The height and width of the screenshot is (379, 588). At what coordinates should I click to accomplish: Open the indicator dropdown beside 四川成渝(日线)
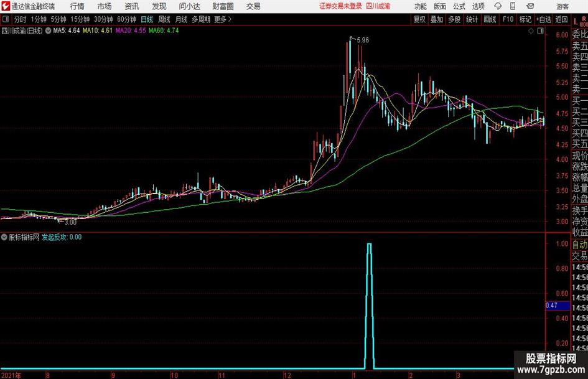(x=49, y=30)
